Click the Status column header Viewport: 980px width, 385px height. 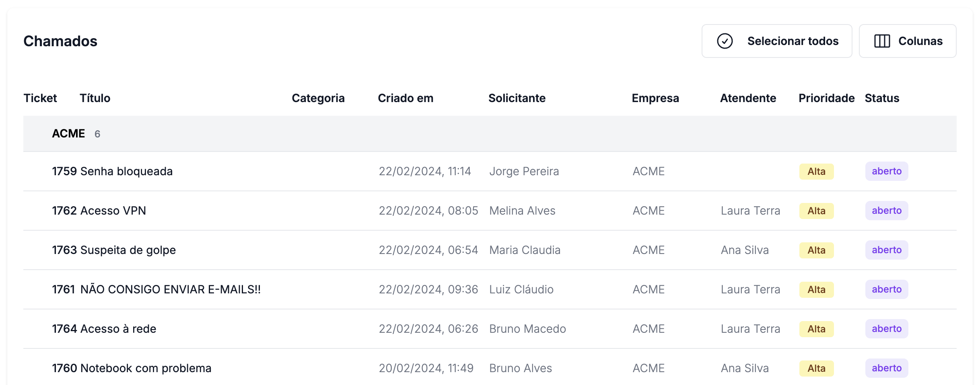[882, 98]
